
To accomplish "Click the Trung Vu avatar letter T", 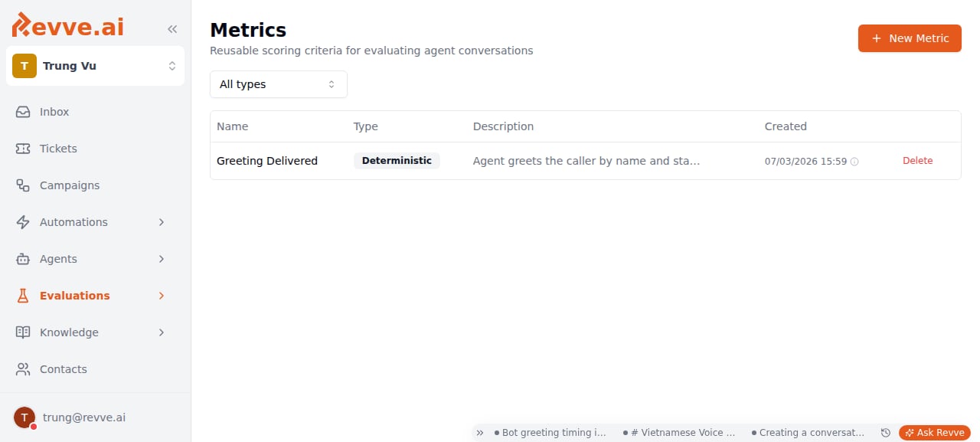I will pos(24,66).
